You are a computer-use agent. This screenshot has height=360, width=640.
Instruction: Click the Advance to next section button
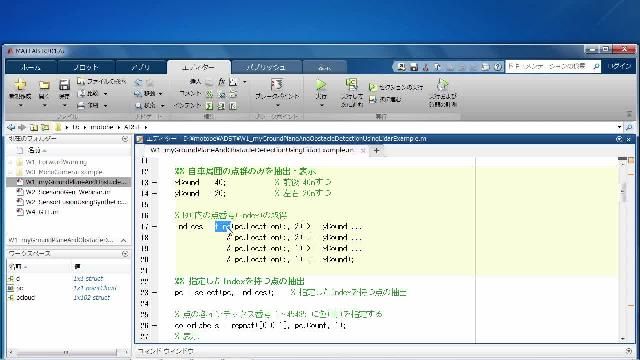pos(385,99)
